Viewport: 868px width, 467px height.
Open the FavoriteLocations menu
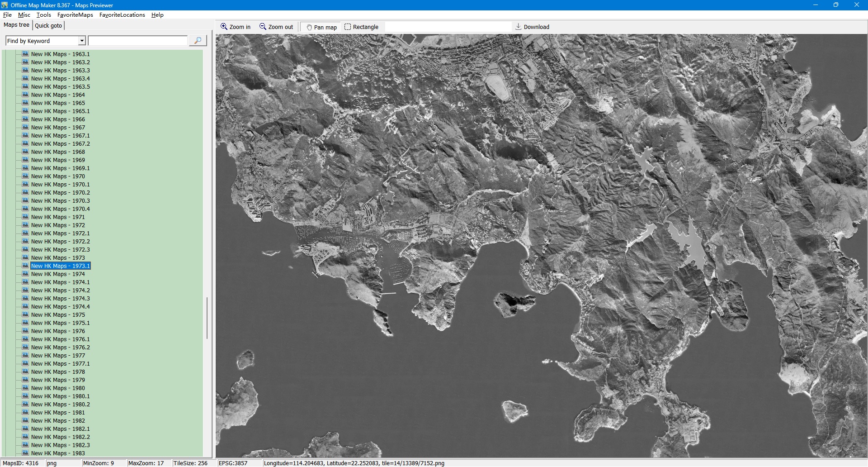122,14
